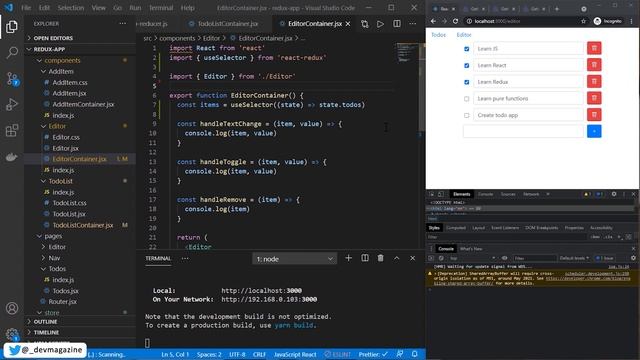The height and width of the screenshot is (360, 640).
Task: Split the editor to the right
Action: coord(397,24)
